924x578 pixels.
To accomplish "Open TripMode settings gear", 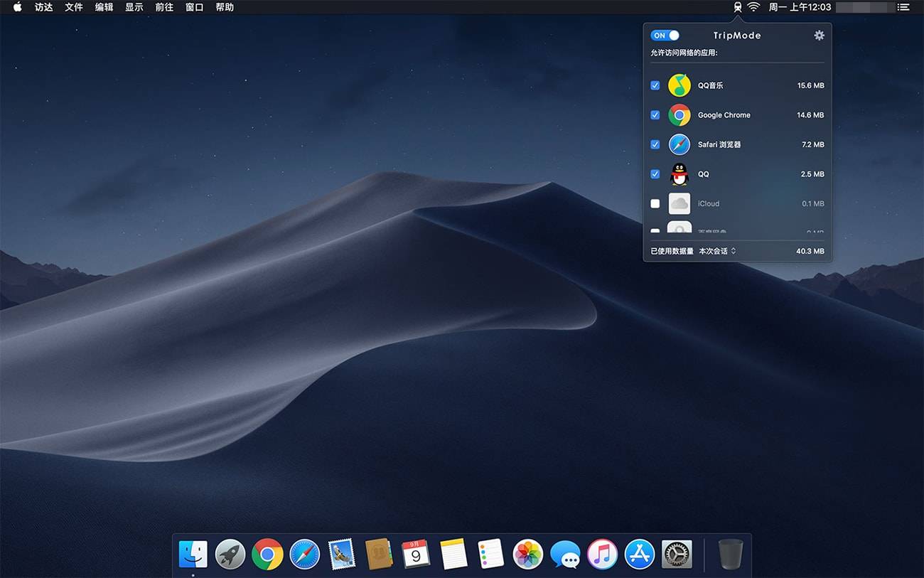I will pyautogui.click(x=819, y=36).
